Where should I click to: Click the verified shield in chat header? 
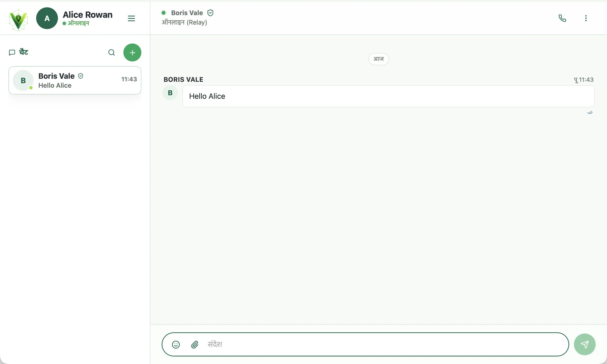click(210, 13)
